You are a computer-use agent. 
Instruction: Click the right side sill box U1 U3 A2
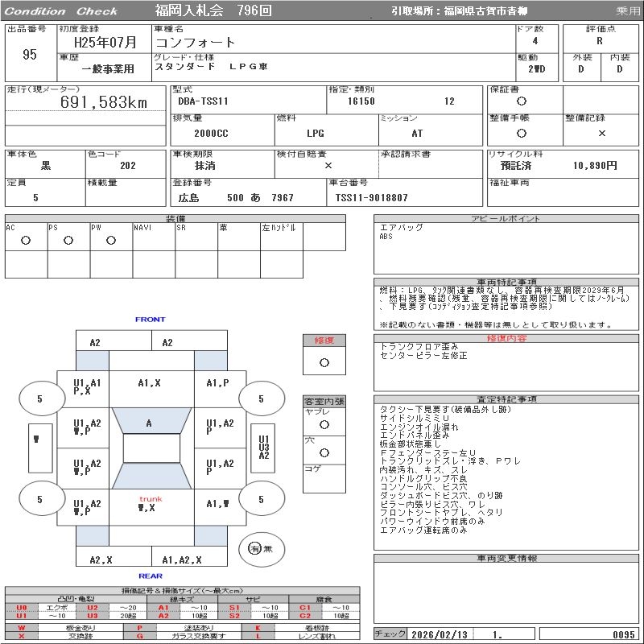(263, 448)
